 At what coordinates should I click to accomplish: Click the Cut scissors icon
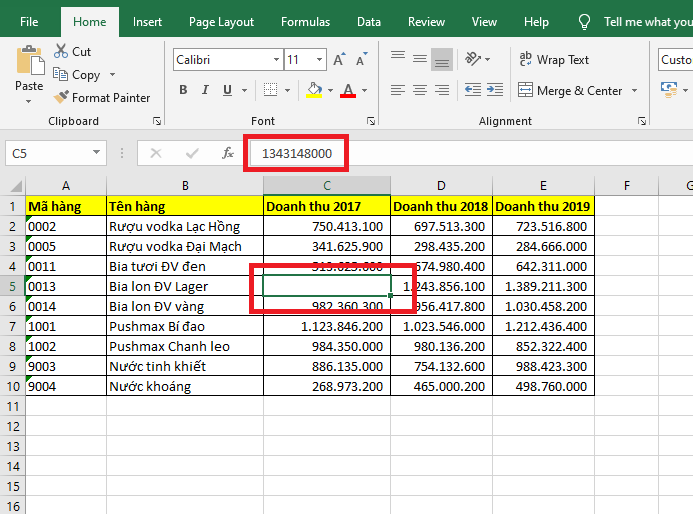tap(61, 51)
